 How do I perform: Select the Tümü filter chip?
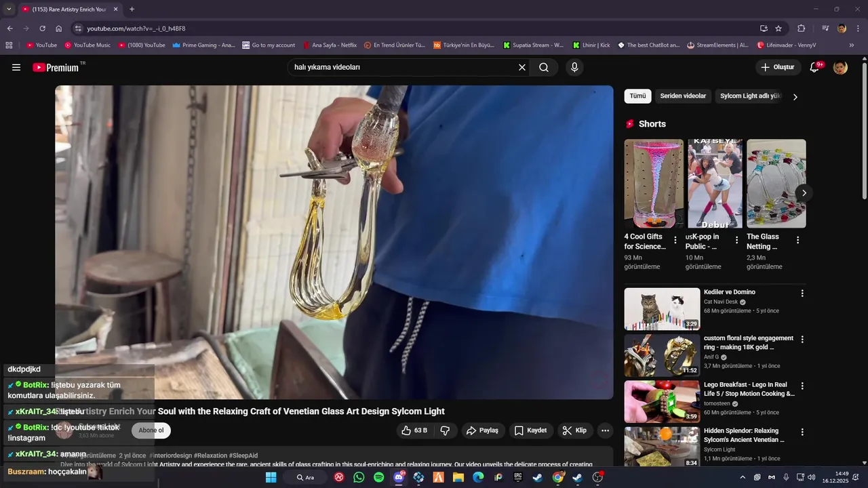(x=637, y=96)
